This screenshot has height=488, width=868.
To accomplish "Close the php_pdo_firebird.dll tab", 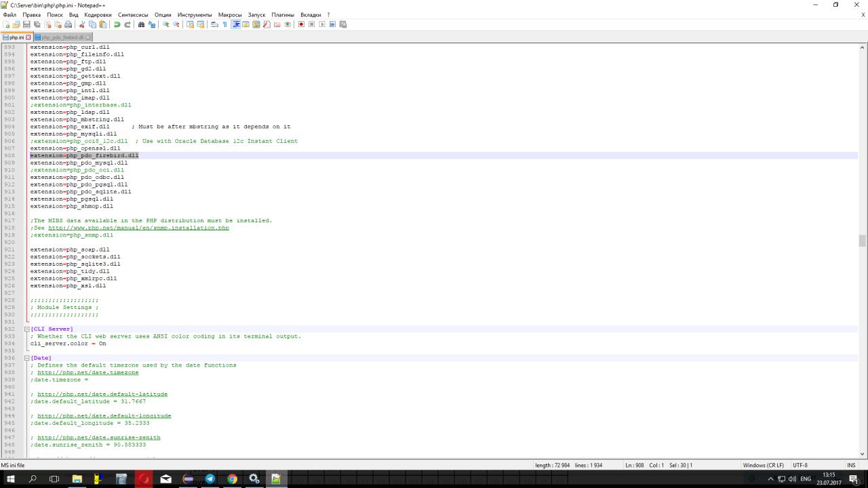I will tap(88, 37).
